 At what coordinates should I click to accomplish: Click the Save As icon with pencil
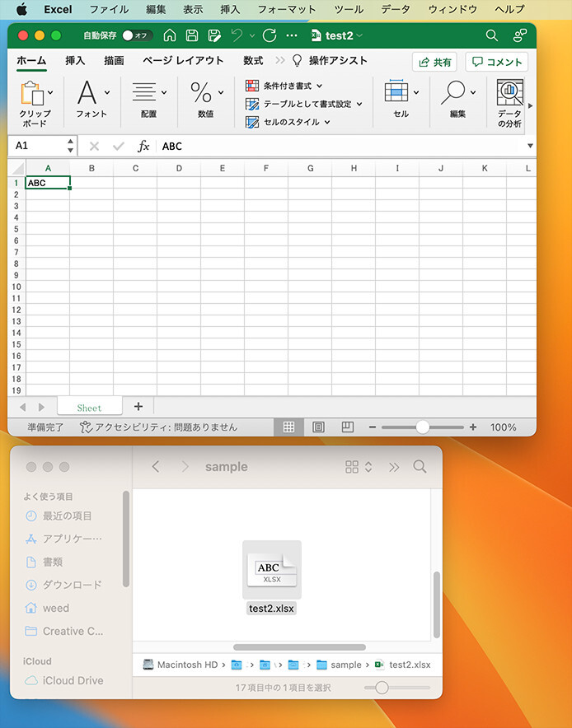coord(214,35)
